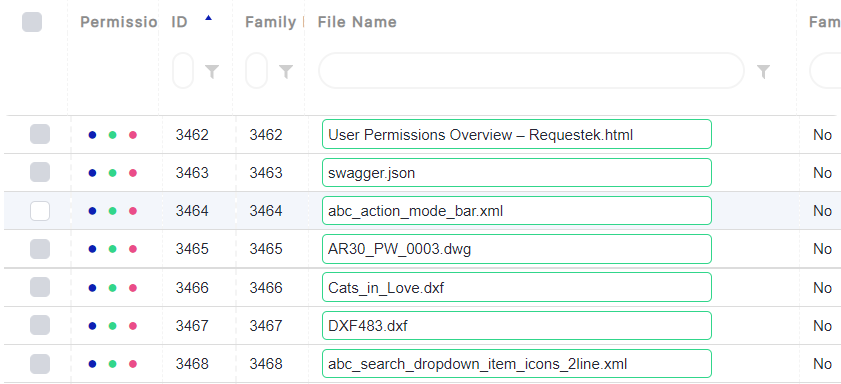Screen dimensions: 841x384
Task: Select checkbox for DXF483.dxf row
Action: tap(40, 325)
